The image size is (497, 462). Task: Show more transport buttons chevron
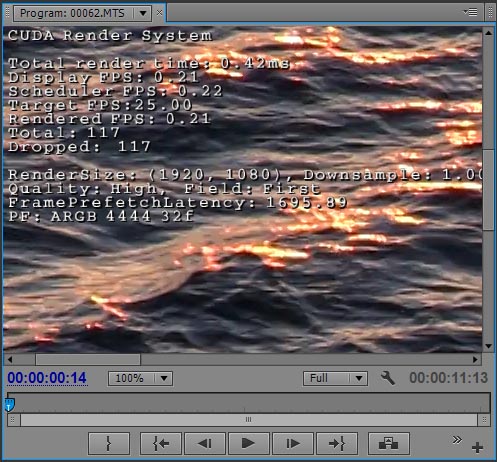tap(457, 440)
